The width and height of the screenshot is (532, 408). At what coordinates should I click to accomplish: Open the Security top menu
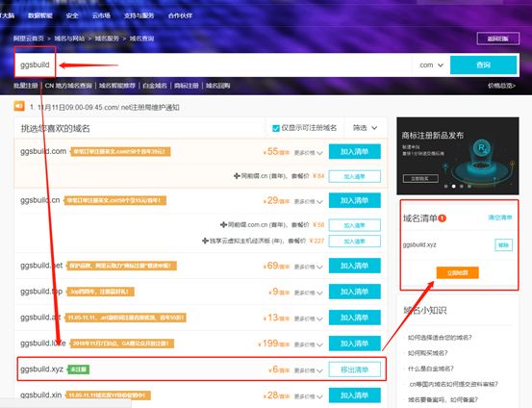72,15
